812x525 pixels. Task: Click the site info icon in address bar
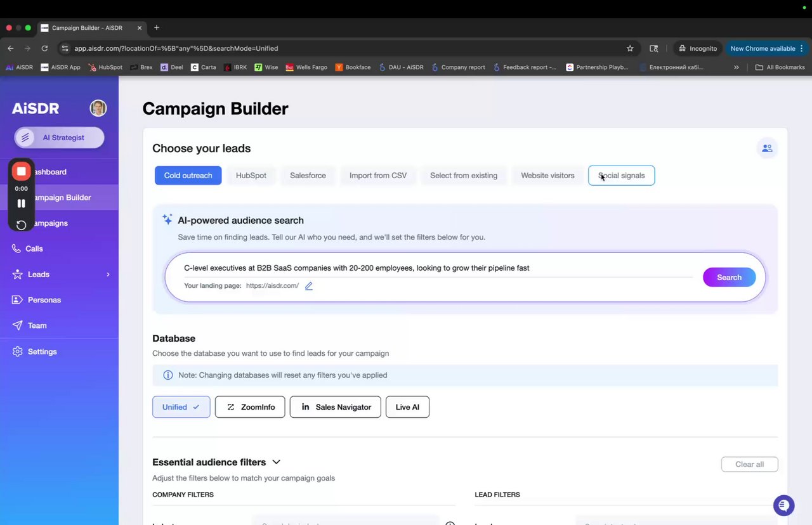click(x=64, y=48)
